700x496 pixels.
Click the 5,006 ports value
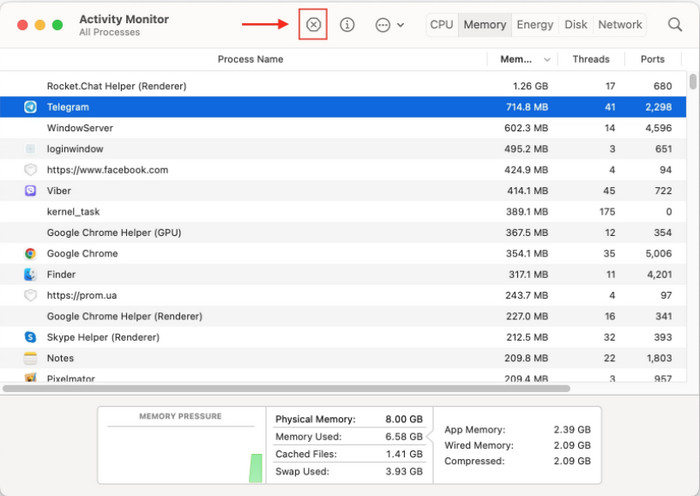point(658,254)
